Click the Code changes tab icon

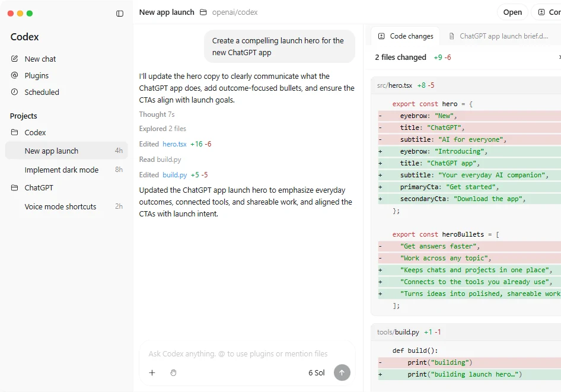pyautogui.click(x=381, y=36)
